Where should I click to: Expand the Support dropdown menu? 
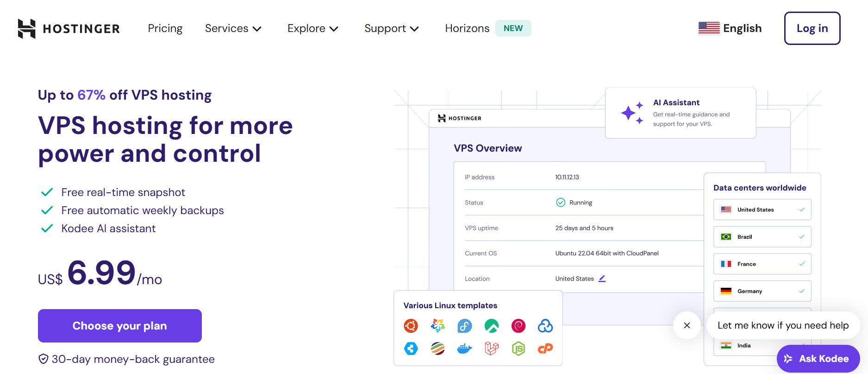click(392, 28)
